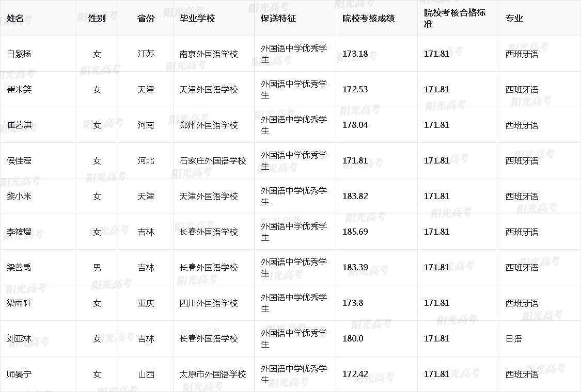581x392 pixels.
Task: Click score 178.04
Action: [x=355, y=125]
